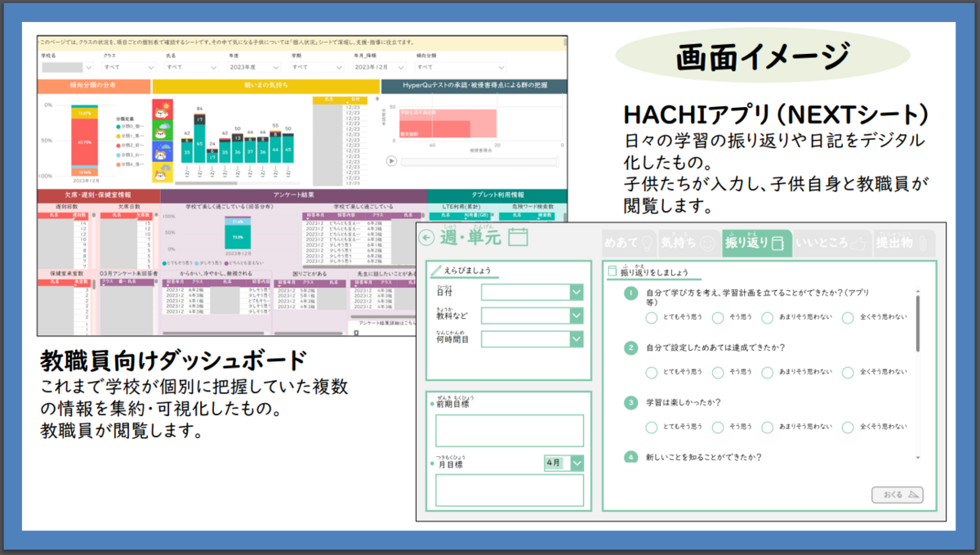980x555 pixels.
Task: Click the 前期目標 text box
Action: pos(510,431)
